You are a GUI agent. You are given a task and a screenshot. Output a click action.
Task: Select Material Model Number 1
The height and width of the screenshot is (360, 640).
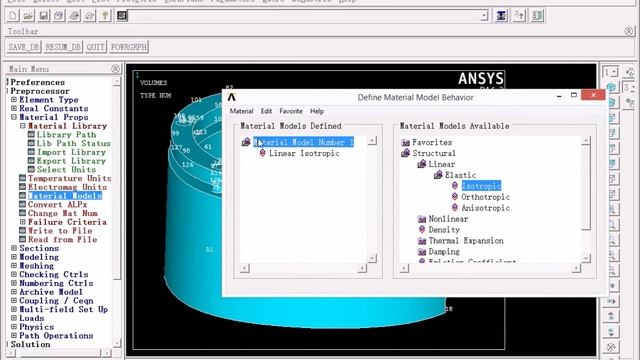click(303, 142)
